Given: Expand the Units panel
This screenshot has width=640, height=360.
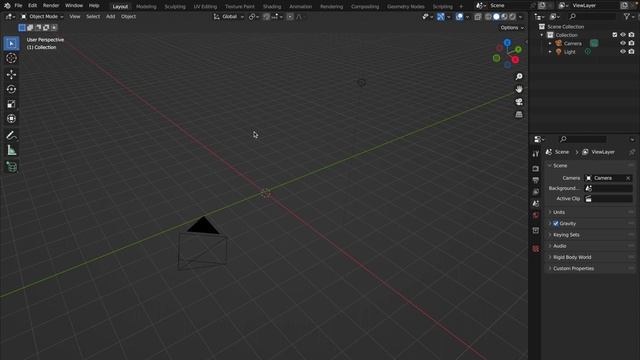Looking at the screenshot, I should (591, 212).
